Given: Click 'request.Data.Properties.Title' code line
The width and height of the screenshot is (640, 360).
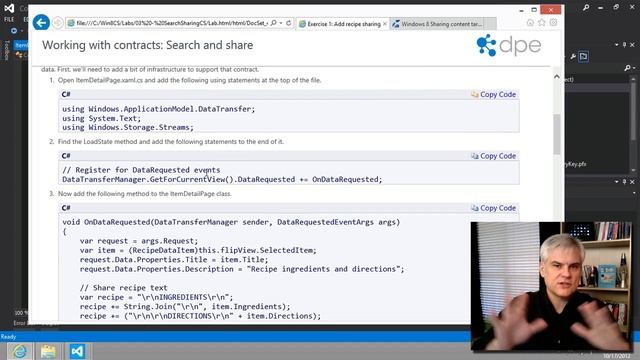Looking at the screenshot, I should [174, 260].
